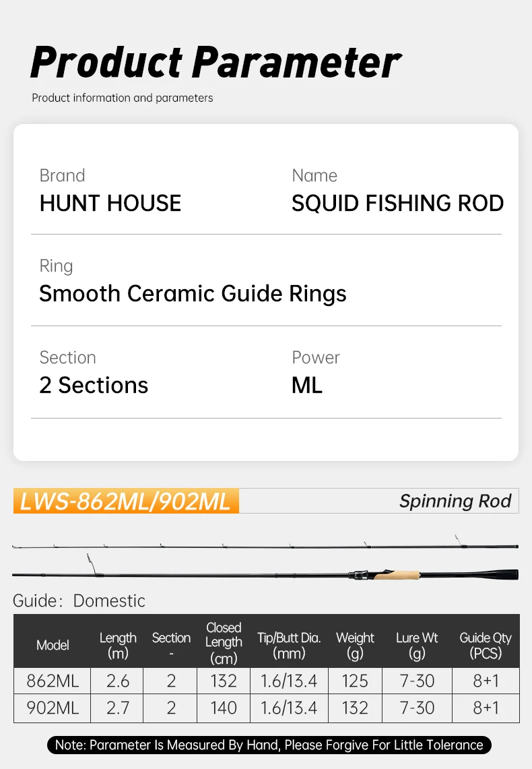Click the orange LWS-862ML/902ML model banner

pyautogui.click(x=126, y=501)
